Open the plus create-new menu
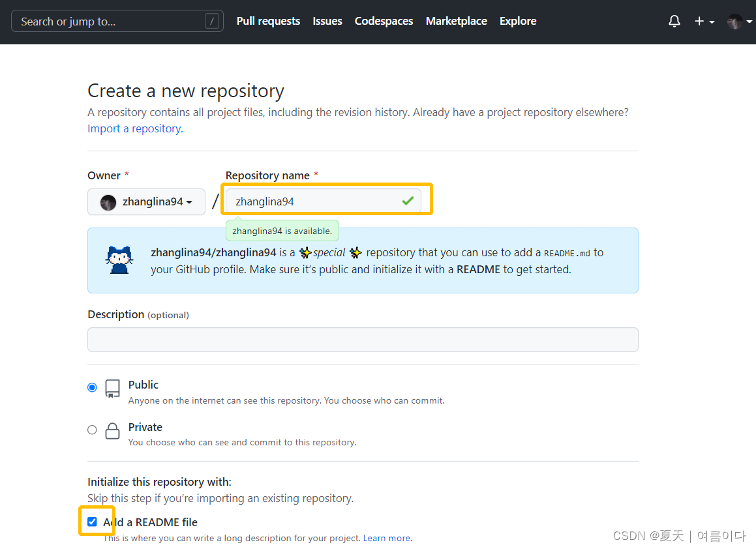756x549 pixels. (x=704, y=22)
